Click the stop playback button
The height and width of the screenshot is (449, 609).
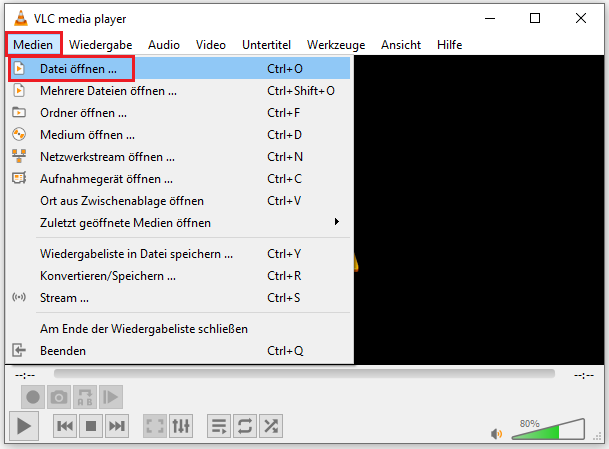click(91, 426)
